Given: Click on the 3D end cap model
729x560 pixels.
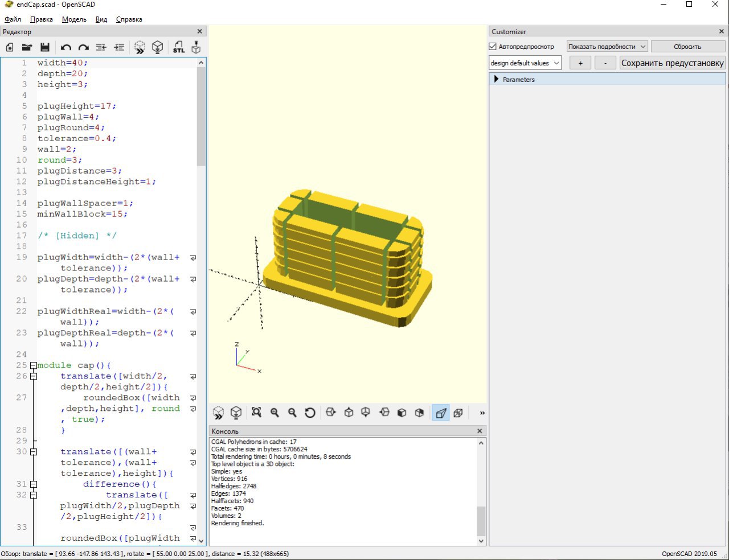Looking at the screenshot, I should tap(347, 259).
